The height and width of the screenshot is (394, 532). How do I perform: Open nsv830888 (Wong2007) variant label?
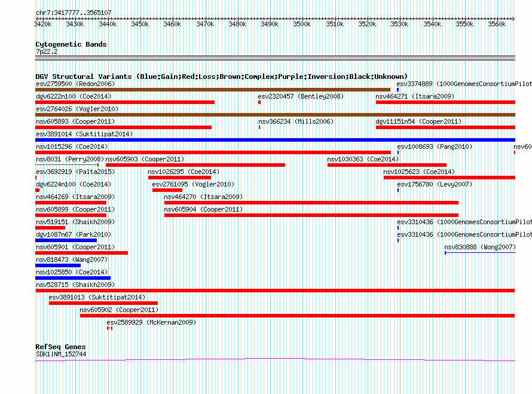click(x=480, y=247)
